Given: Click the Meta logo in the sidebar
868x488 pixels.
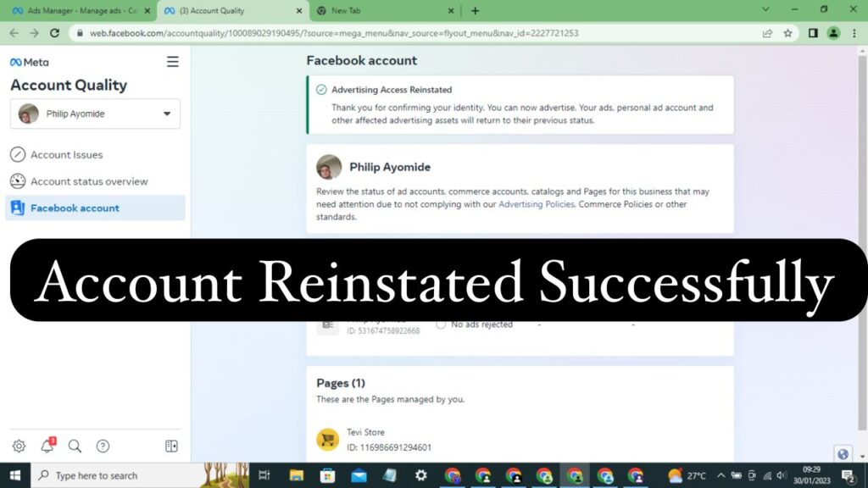Looking at the screenshot, I should 30,63.
